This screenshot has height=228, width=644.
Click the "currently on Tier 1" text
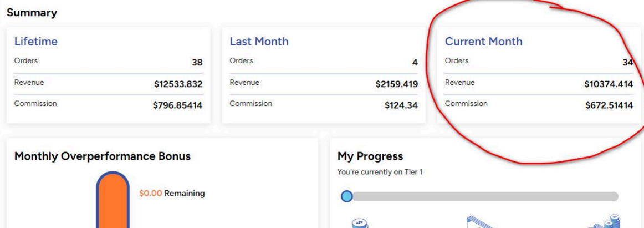380,173
